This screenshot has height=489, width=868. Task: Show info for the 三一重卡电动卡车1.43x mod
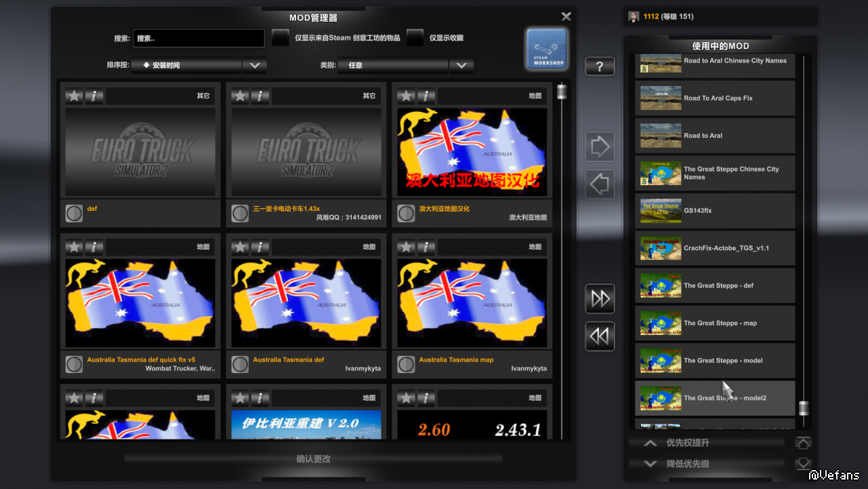click(x=260, y=96)
